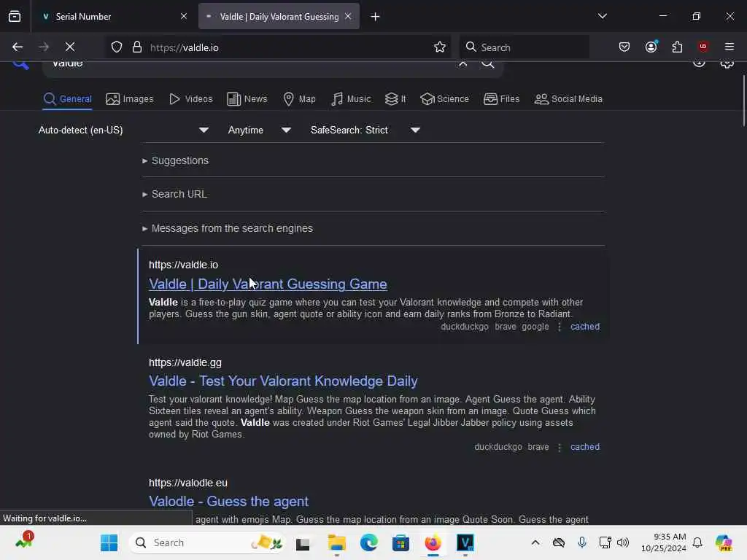Switch to the News category
Viewport: 747px width, 560px height.
pyautogui.click(x=247, y=99)
